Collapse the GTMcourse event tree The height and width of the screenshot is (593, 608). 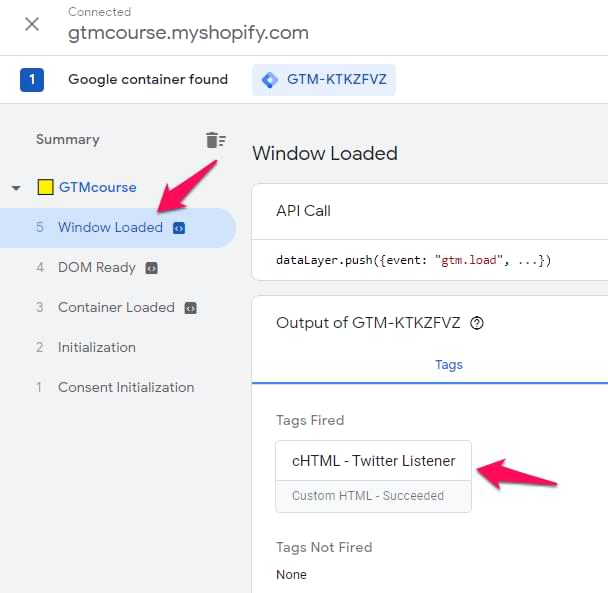pos(16,188)
